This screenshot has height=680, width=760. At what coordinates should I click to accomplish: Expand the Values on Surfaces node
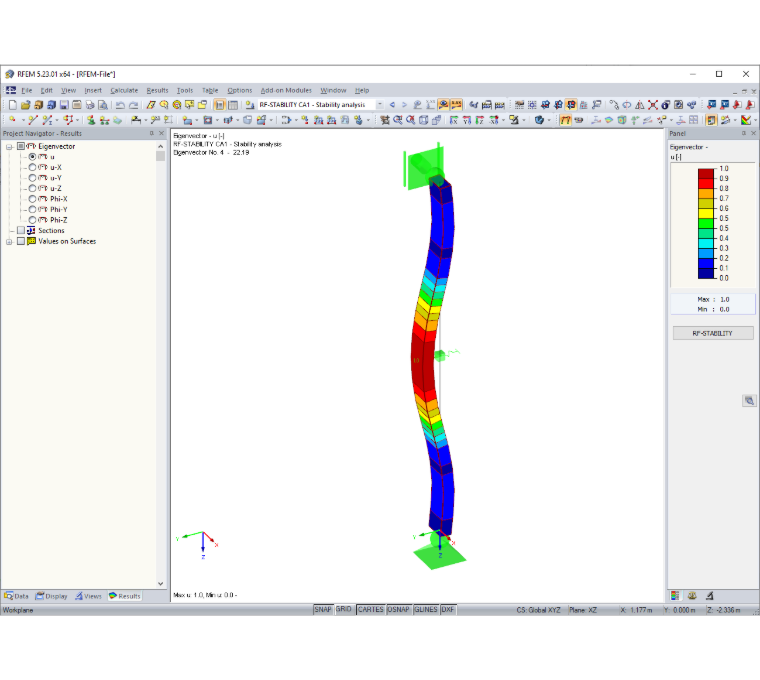(x=9, y=241)
